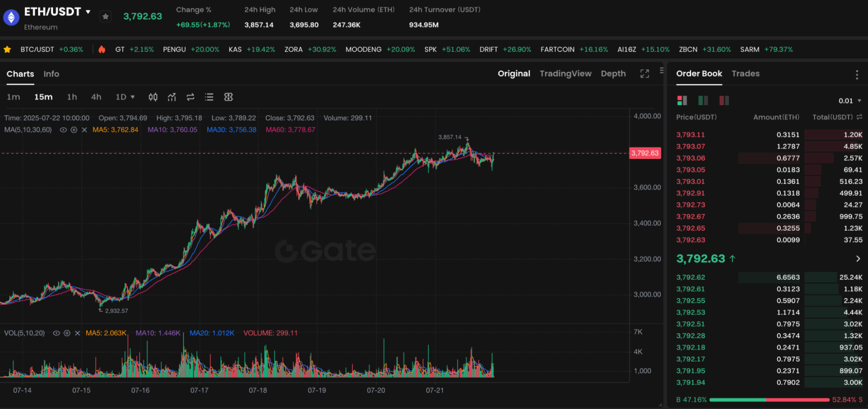Screen dimensions: 868x409
Task: Open SARM ticker link
Action: tap(767, 49)
